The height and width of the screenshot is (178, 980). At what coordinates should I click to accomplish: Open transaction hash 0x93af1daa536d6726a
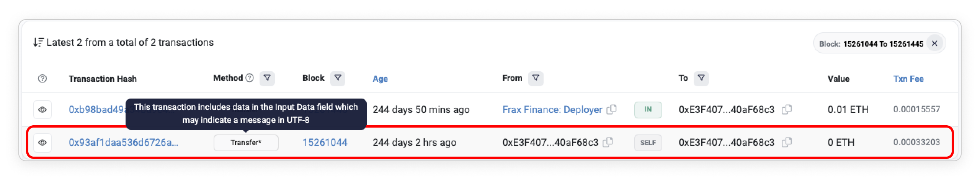[123, 142]
